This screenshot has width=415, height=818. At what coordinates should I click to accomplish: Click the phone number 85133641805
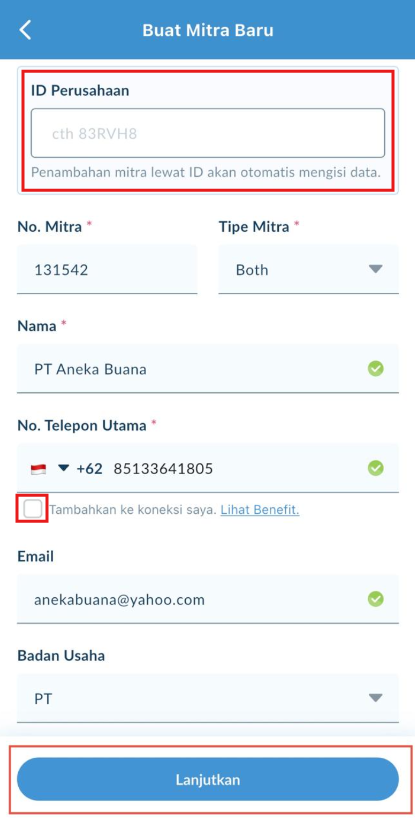pos(163,468)
